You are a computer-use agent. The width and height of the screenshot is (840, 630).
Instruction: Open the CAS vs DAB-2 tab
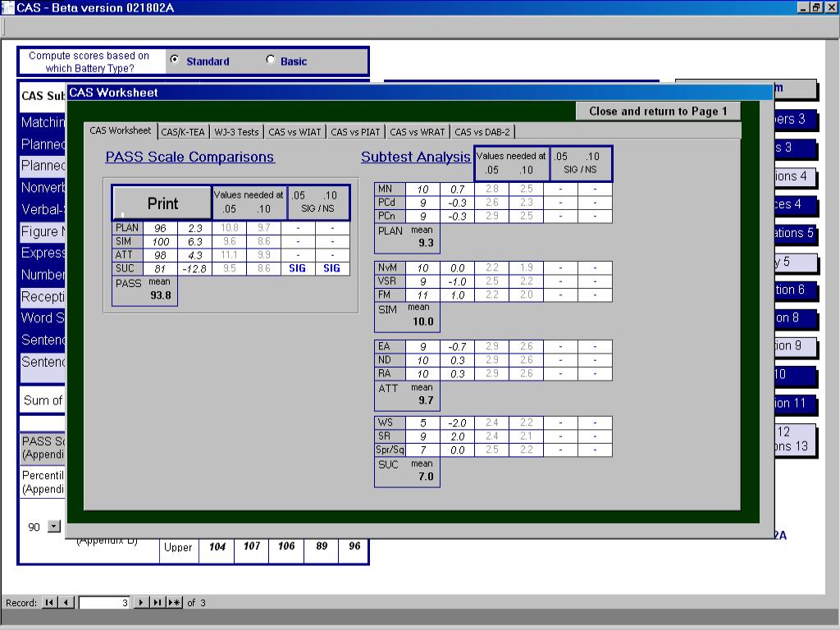point(482,132)
